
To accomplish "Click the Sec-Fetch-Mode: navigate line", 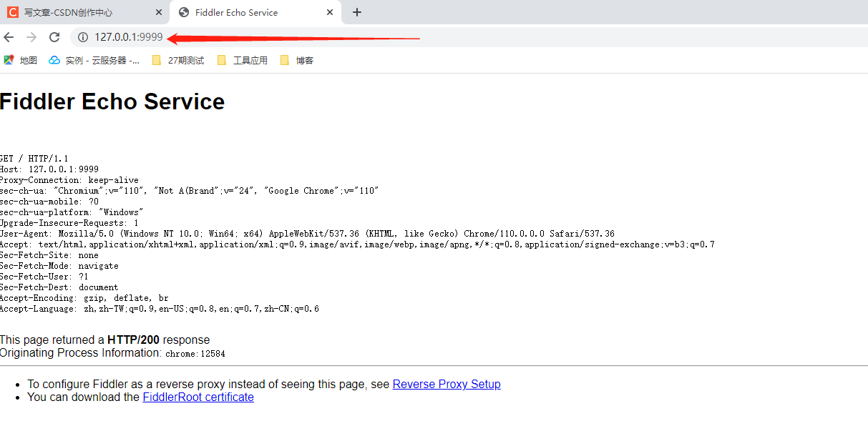I will click(59, 266).
